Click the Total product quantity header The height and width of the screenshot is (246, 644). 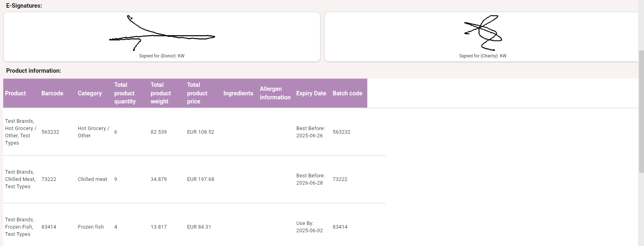pos(125,93)
